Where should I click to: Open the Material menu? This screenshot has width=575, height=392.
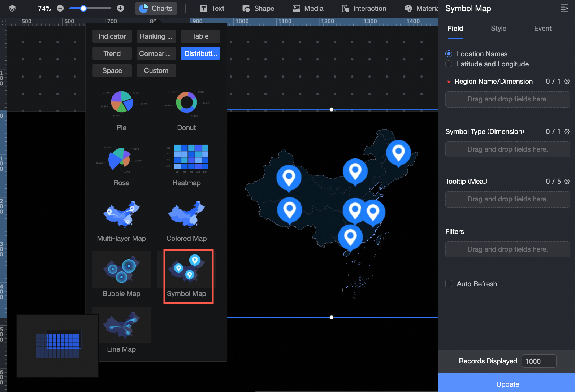[421, 8]
